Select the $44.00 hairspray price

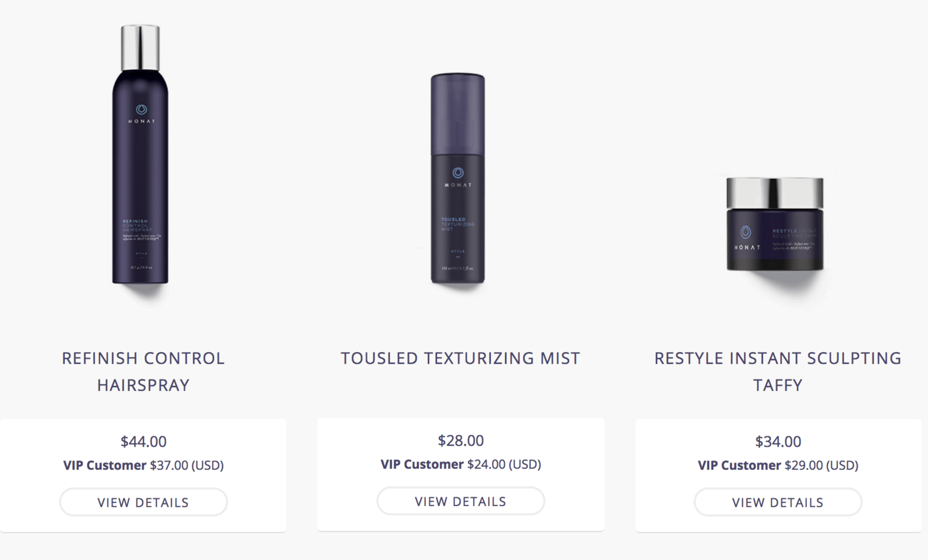pyautogui.click(x=143, y=441)
